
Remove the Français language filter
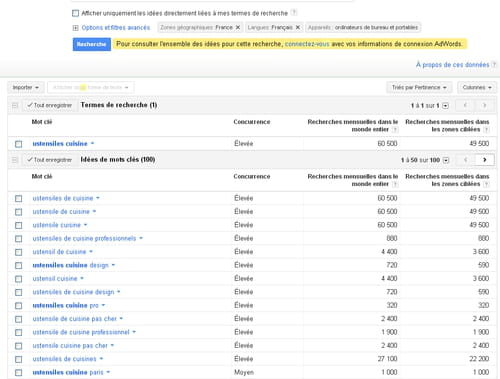coord(298,27)
